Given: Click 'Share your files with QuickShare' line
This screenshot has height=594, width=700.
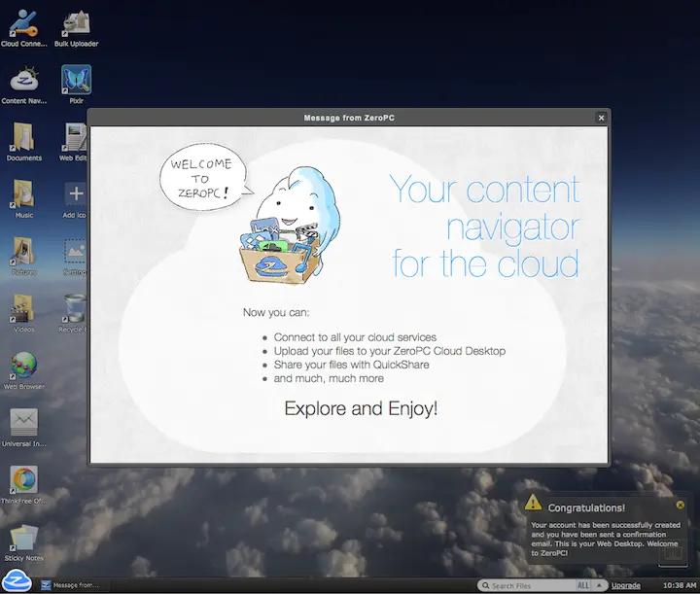Looking at the screenshot, I should (351, 365).
